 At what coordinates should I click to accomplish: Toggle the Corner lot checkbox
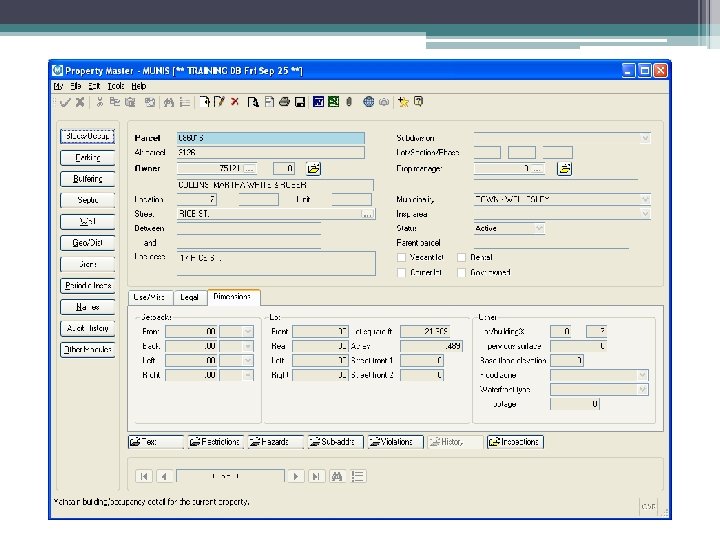(402, 272)
